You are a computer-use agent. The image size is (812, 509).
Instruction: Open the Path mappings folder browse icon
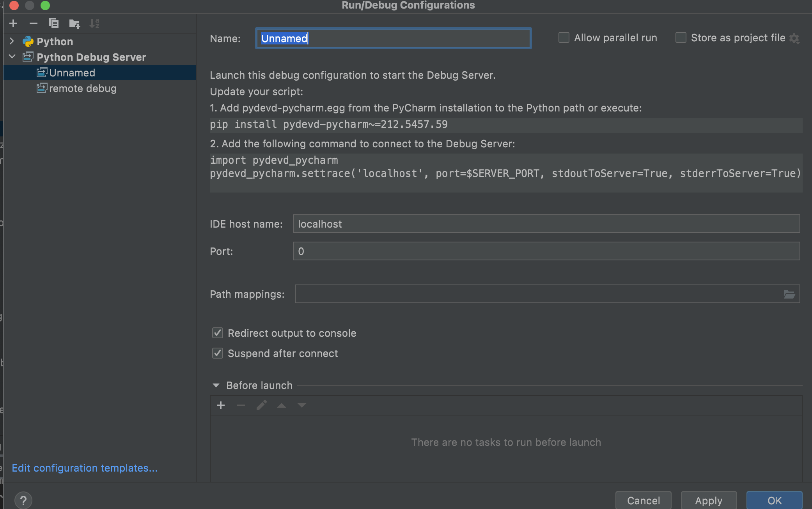[x=789, y=294]
